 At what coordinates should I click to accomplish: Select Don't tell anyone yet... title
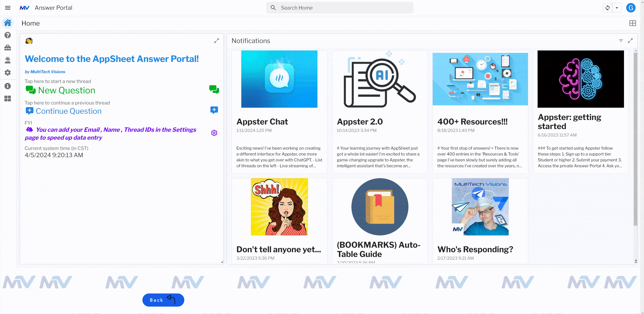tap(278, 249)
